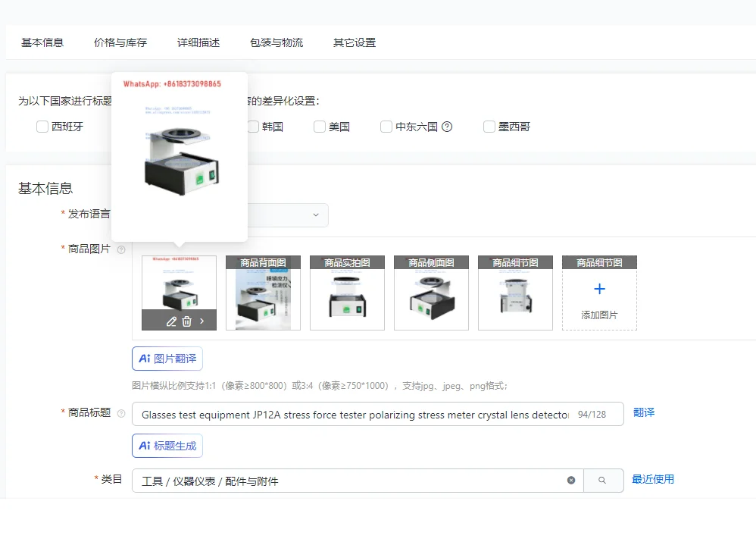
Task: Select the 商品实拍图 thumbnail
Action: click(347, 293)
